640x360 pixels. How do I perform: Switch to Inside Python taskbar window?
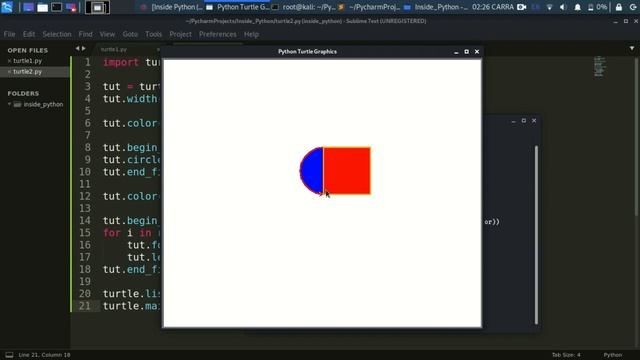pyautogui.click(x=171, y=7)
